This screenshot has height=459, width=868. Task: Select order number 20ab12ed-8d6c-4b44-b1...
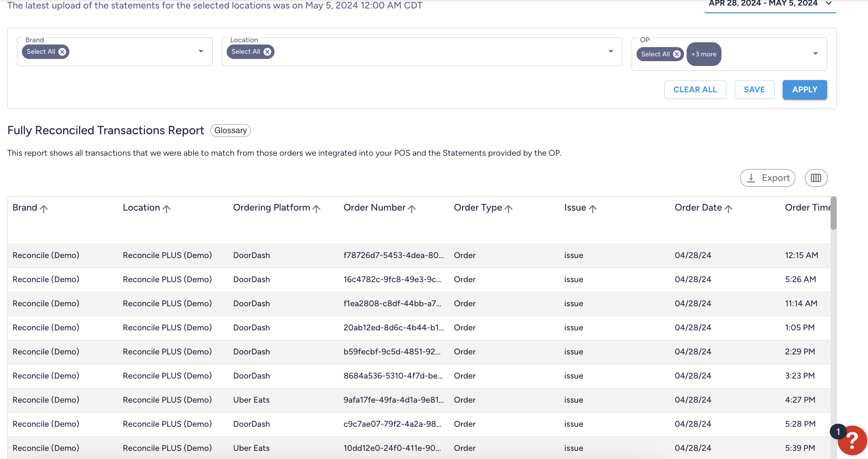(394, 328)
